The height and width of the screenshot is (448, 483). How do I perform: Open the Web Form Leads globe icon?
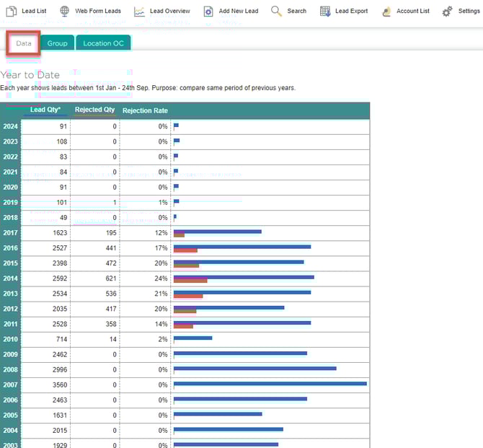65,12
